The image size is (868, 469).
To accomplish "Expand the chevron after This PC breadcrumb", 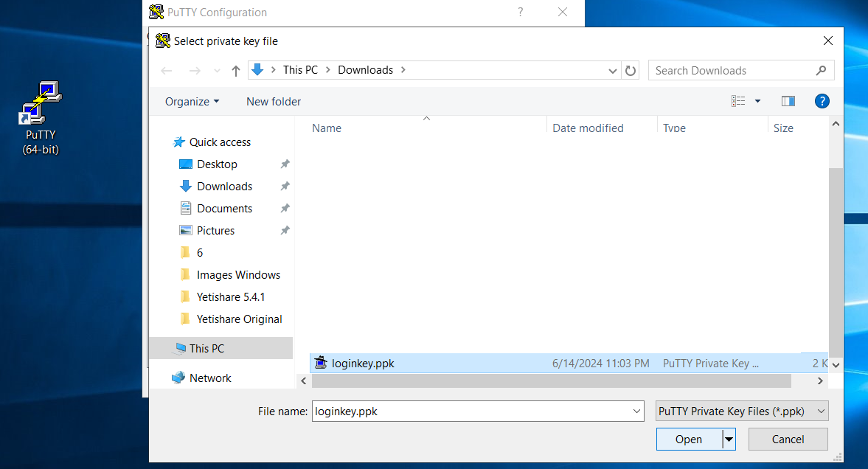I will [327, 70].
